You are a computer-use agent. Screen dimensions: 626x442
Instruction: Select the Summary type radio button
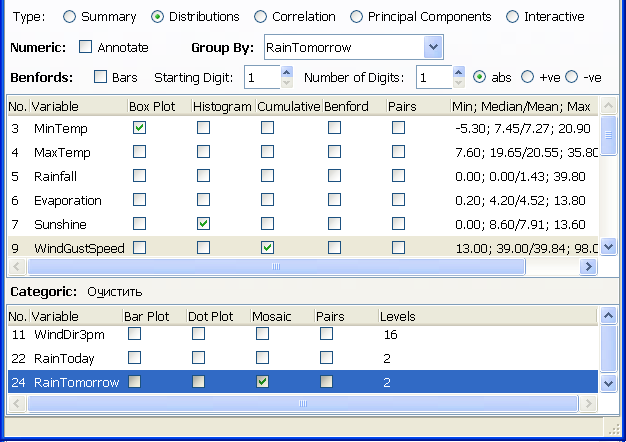pos(69,17)
